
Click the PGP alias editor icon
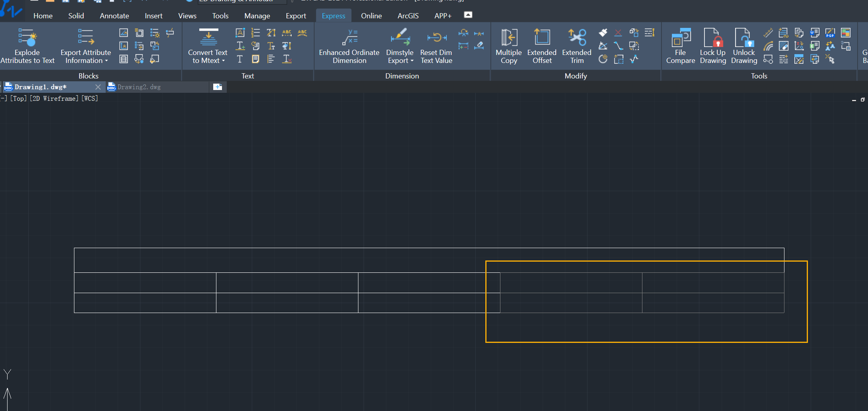click(x=830, y=33)
